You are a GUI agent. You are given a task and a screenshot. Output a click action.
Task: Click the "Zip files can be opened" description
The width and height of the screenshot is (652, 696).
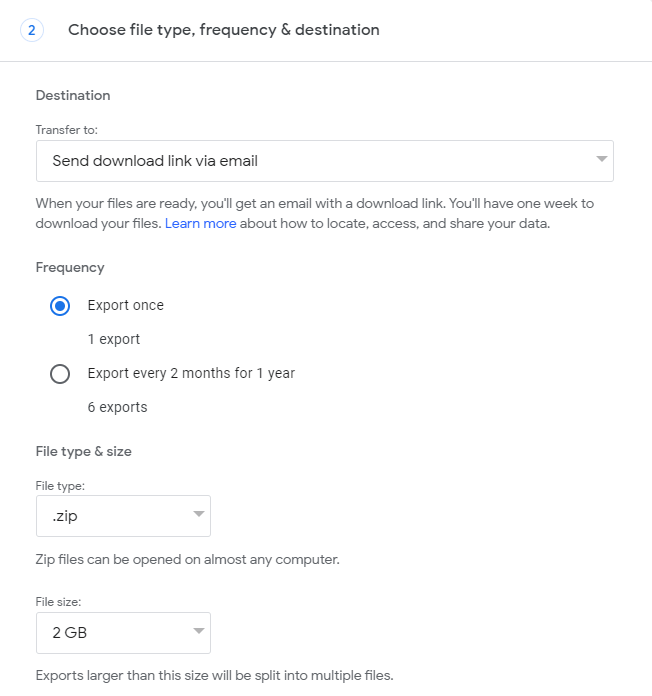point(188,559)
